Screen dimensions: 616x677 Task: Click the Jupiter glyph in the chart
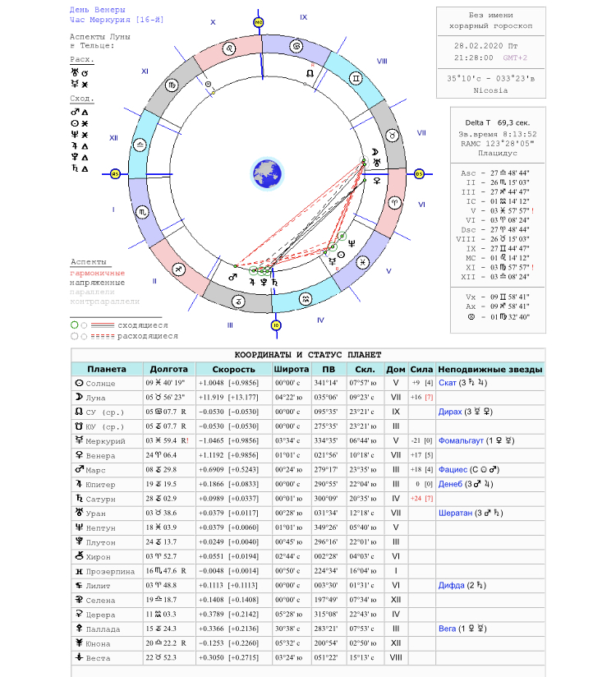point(252,282)
